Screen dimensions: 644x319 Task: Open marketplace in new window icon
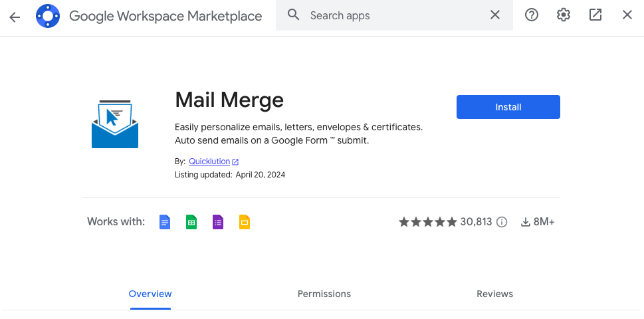pyautogui.click(x=595, y=15)
